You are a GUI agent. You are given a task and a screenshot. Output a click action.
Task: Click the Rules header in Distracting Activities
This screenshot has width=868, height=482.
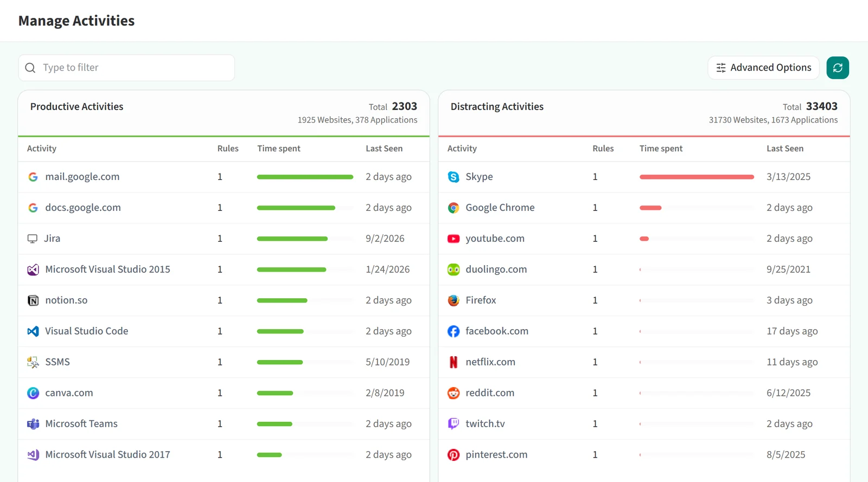[x=603, y=149]
